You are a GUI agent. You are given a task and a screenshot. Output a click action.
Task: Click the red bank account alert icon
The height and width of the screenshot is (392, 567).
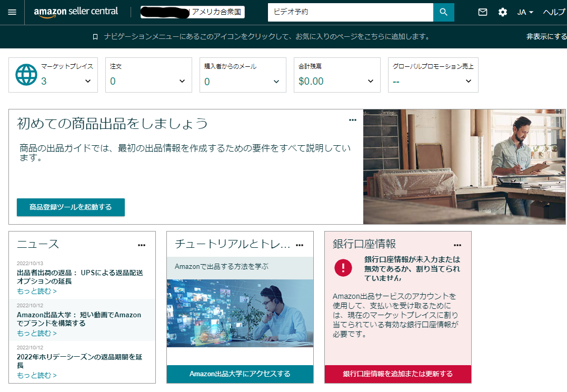point(343,268)
